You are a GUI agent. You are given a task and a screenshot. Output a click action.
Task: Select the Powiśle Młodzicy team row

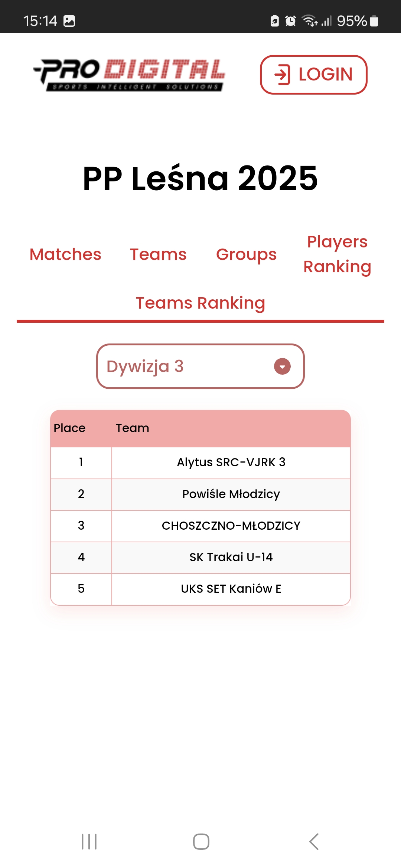[x=200, y=494]
